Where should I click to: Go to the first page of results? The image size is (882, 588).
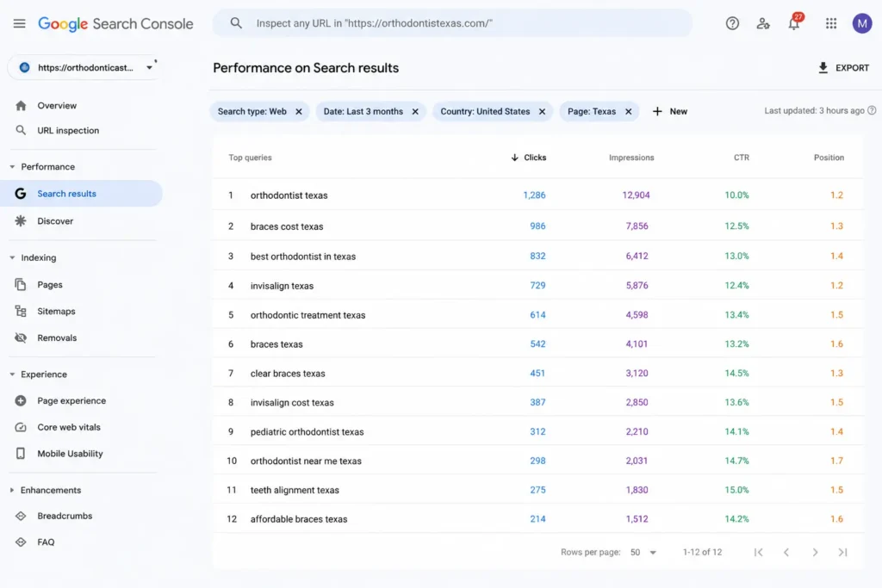pyautogui.click(x=758, y=552)
